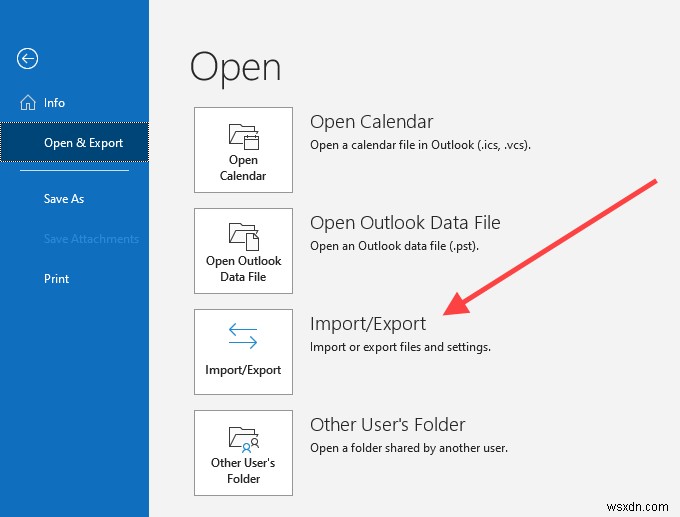This screenshot has height=517, width=680.
Task: Click the large Open page title
Action: 235,68
